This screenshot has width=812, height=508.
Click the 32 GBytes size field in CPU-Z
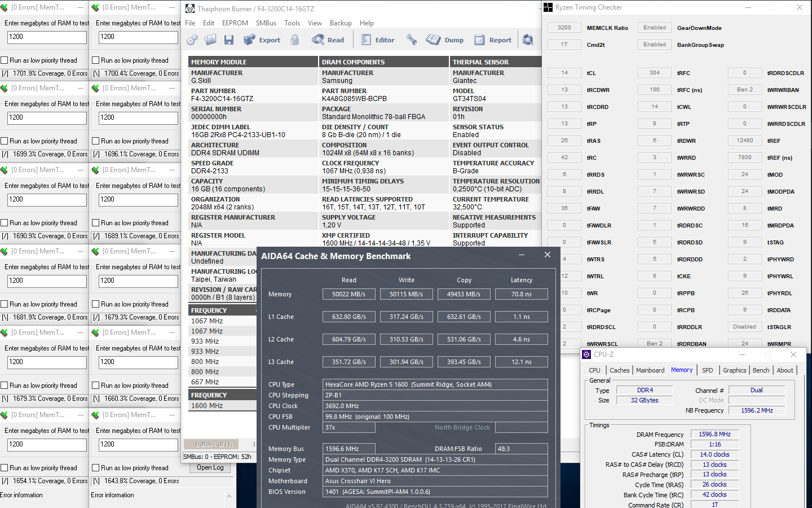645,400
